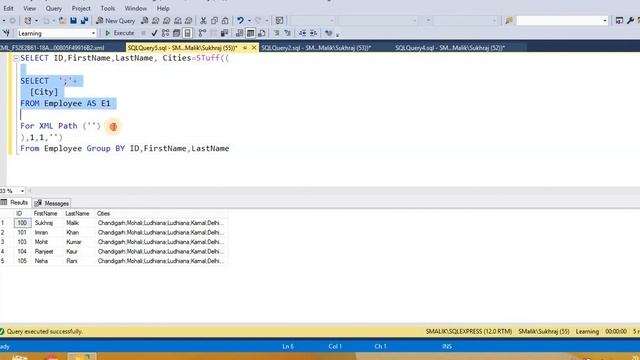
Task: Open the Tools menu
Action: [x=107, y=8]
